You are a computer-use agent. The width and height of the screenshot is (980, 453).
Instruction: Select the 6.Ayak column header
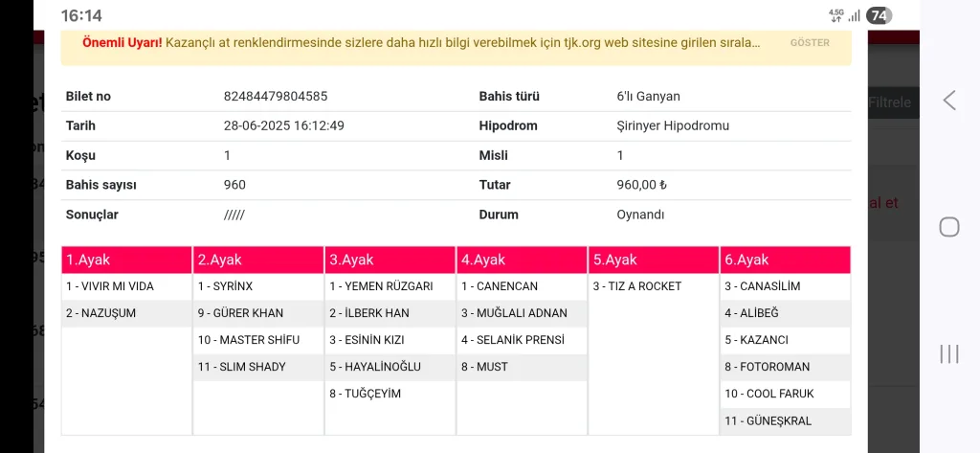[x=786, y=260]
